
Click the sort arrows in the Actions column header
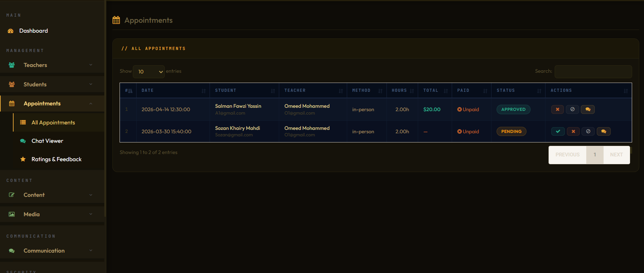pyautogui.click(x=626, y=91)
